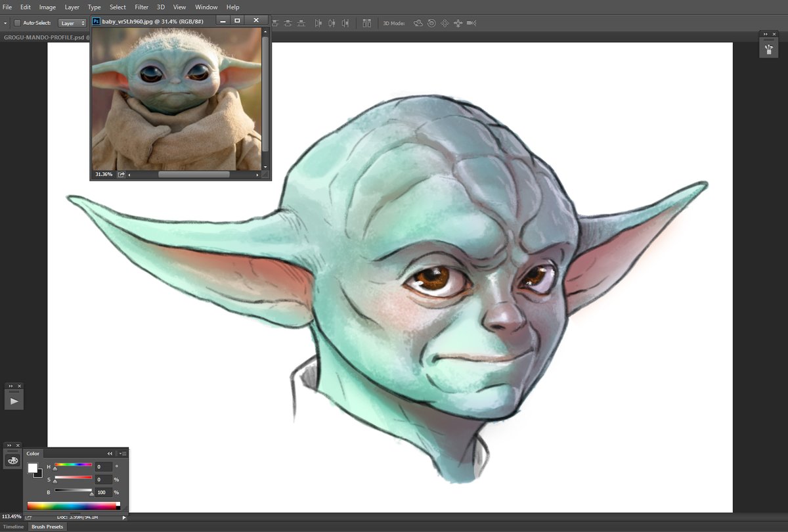Click the 31.36% zoom field in reference window
788x532 pixels.
103,175
